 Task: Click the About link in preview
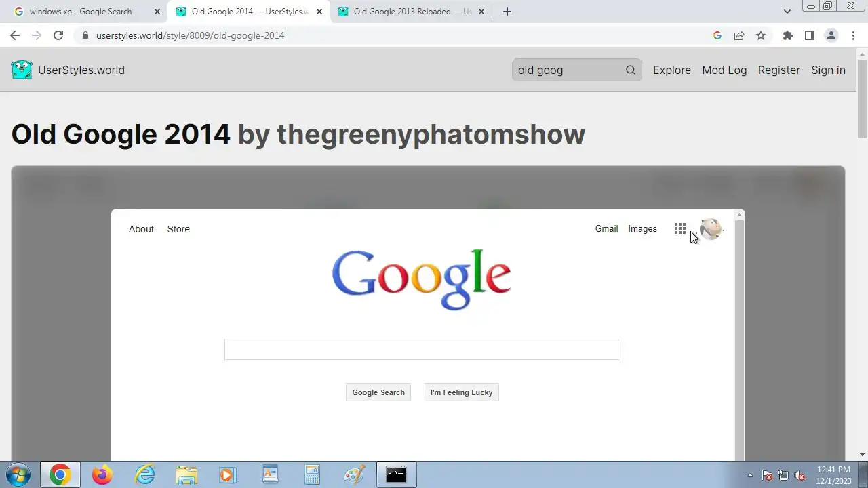[141, 229]
